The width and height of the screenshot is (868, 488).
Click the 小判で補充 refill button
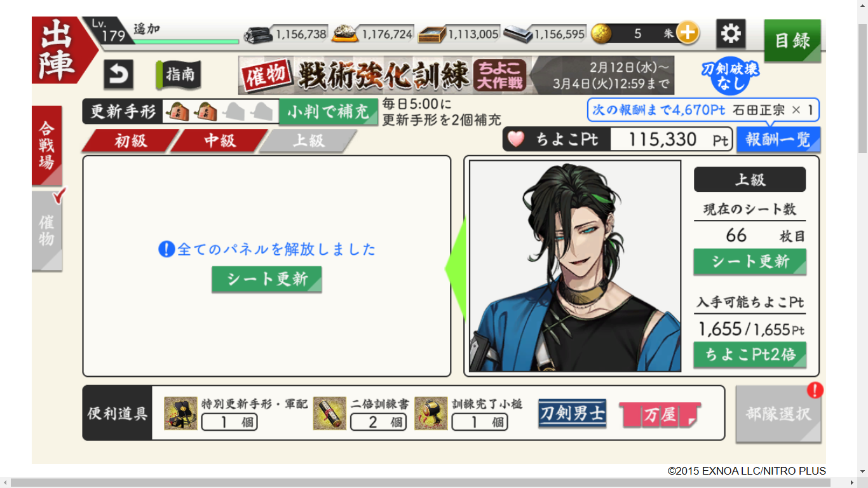[328, 112]
